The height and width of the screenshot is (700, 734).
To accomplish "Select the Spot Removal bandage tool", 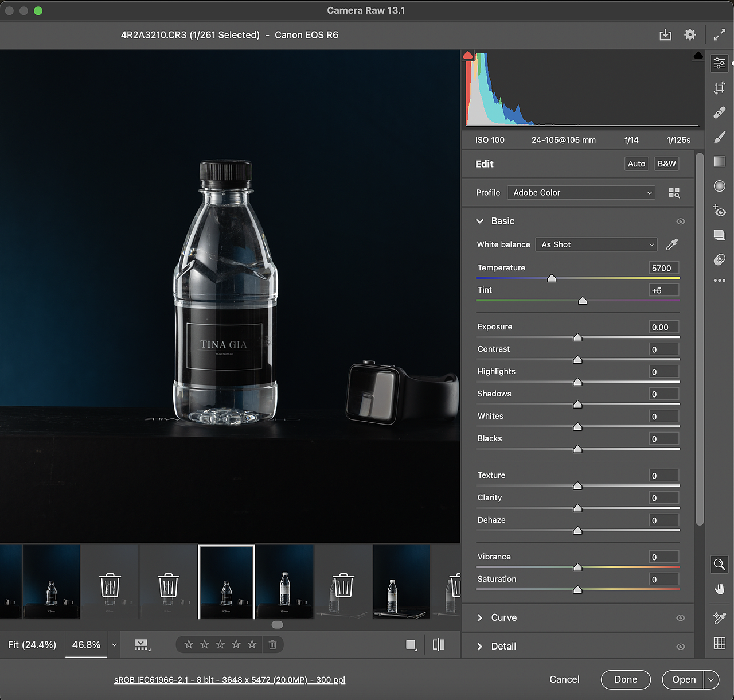I will tap(720, 112).
